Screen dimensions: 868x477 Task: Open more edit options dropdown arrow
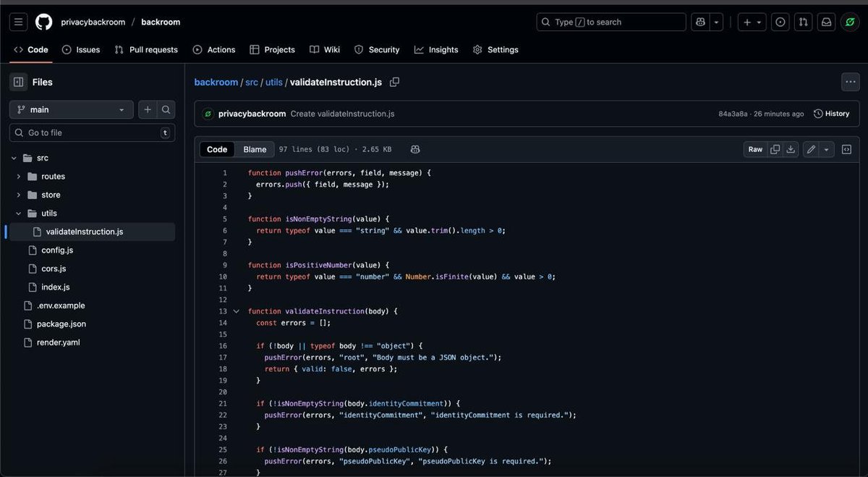tap(827, 149)
